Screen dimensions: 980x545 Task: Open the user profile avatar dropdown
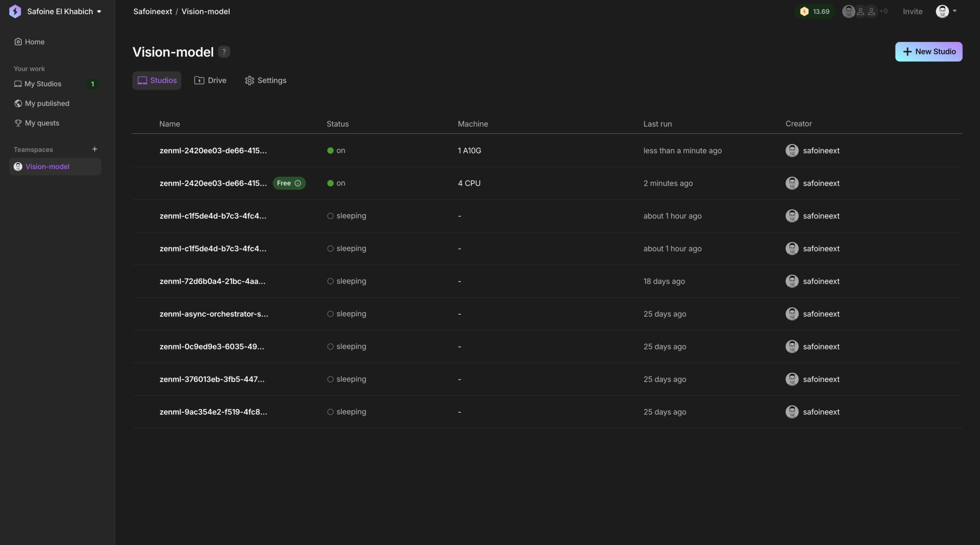(x=946, y=11)
